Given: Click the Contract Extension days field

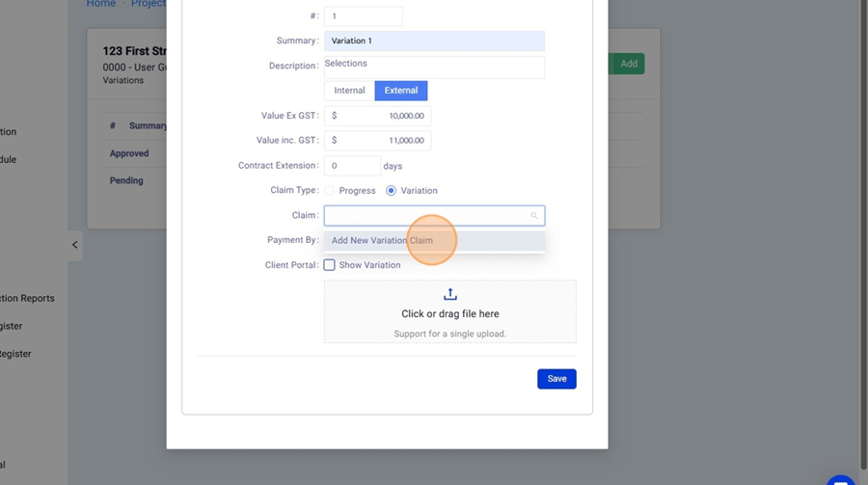Looking at the screenshot, I should (x=352, y=166).
